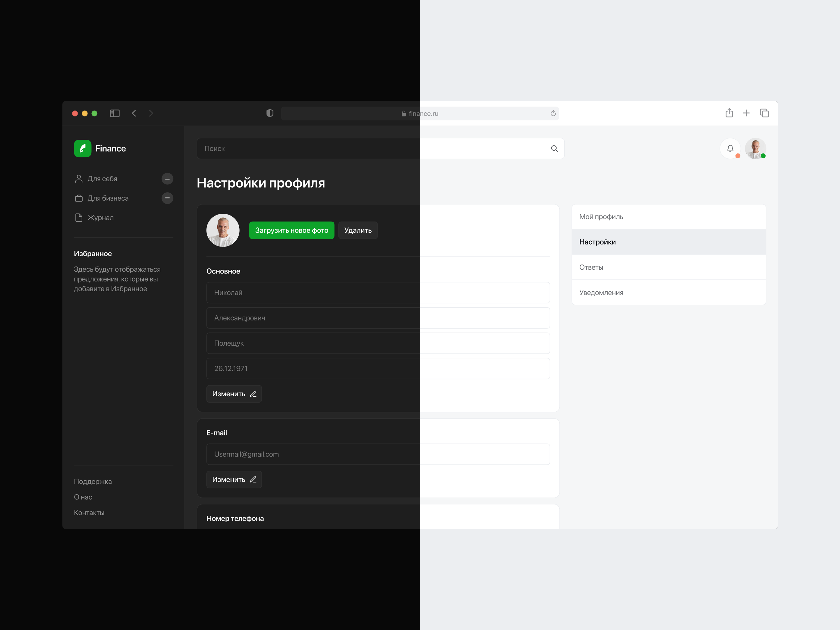Click the document icon beside Журнал

tap(79, 218)
